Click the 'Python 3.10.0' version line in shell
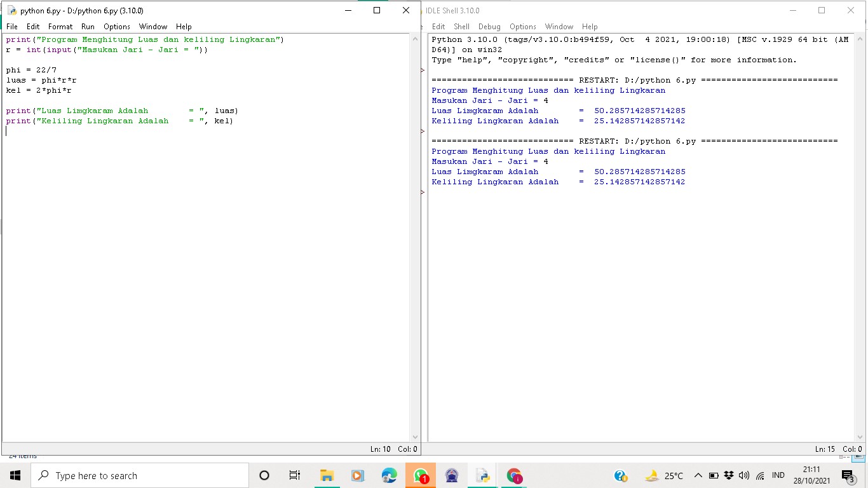This screenshot has width=868, height=488. tap(640, 39)
